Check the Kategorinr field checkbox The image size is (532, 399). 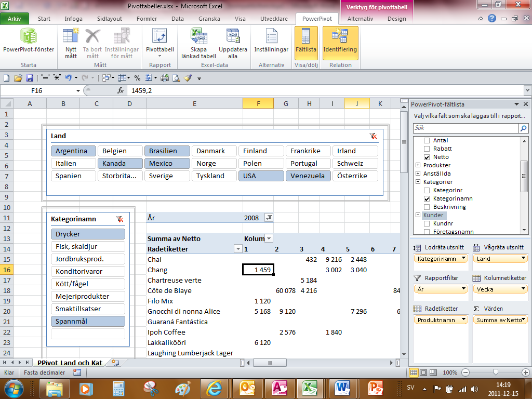(427, 190)
